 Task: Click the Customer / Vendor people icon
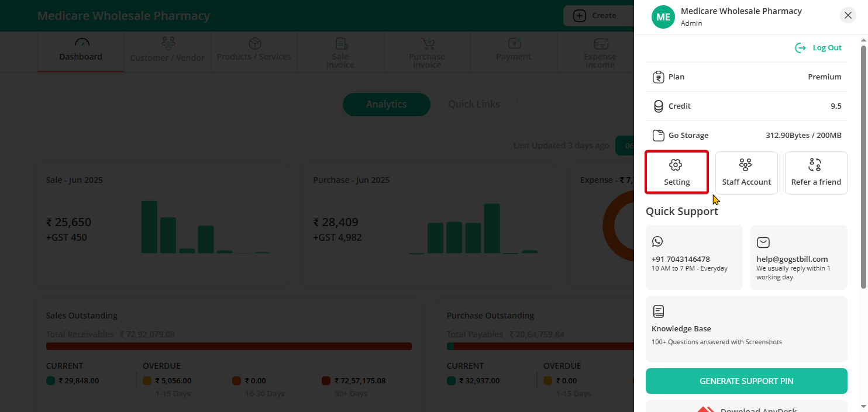[x=168, y=43]
